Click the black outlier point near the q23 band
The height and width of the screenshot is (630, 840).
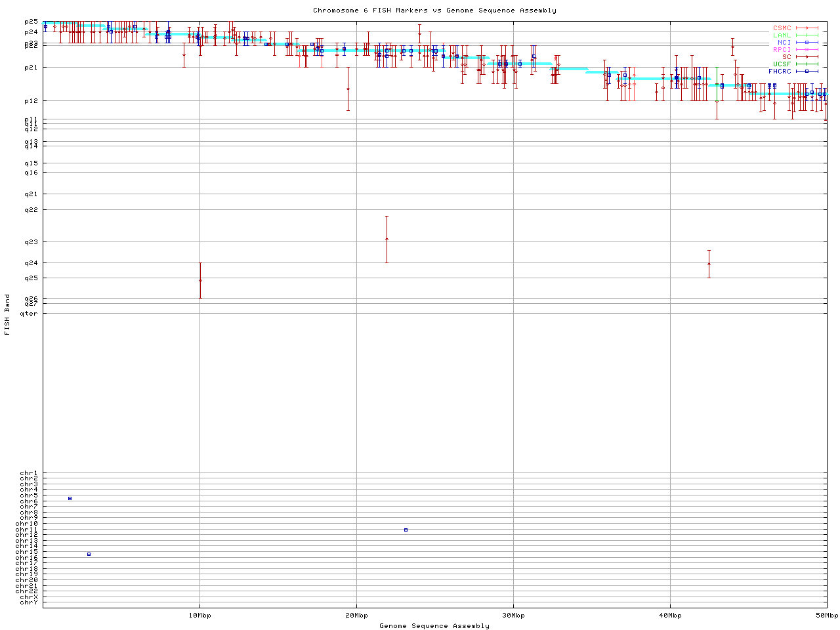click(x=387, y=239)
